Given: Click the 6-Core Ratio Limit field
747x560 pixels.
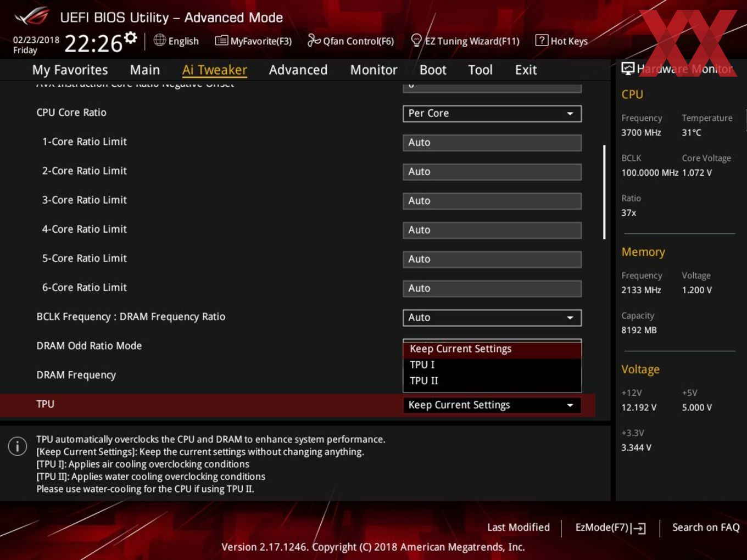Looking at the screenshot, I should (492, 288).
